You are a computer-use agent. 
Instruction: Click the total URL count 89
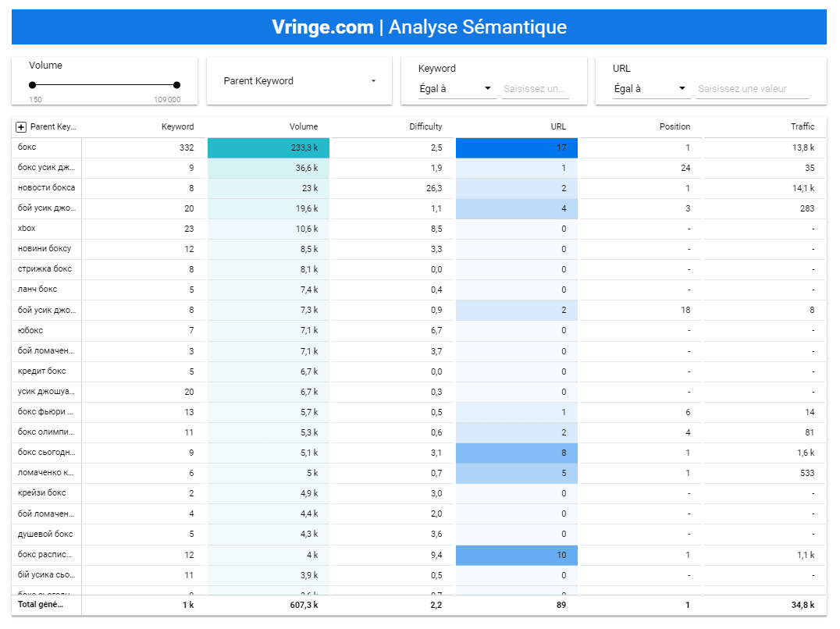coord(561,605)
